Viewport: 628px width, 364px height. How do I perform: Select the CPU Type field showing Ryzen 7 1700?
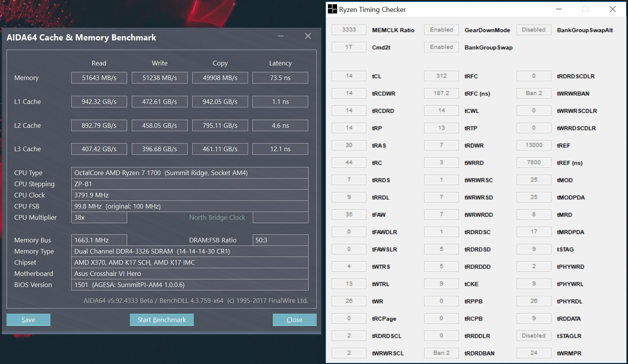click(190, 173)
